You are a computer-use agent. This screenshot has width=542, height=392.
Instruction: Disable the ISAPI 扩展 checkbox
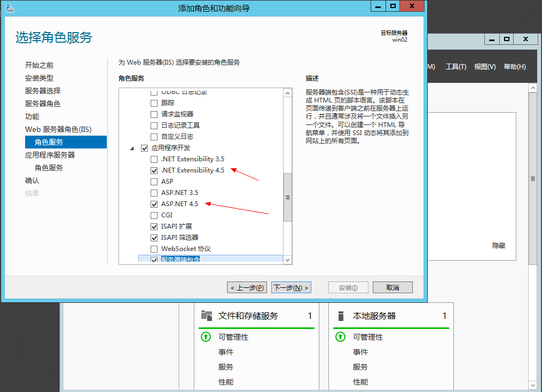pos(154,226)
